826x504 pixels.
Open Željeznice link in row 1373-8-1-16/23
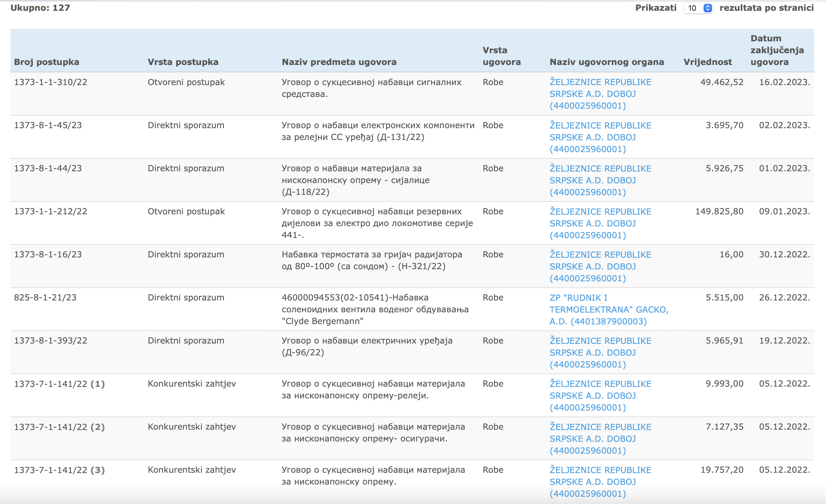coord(600,266)
